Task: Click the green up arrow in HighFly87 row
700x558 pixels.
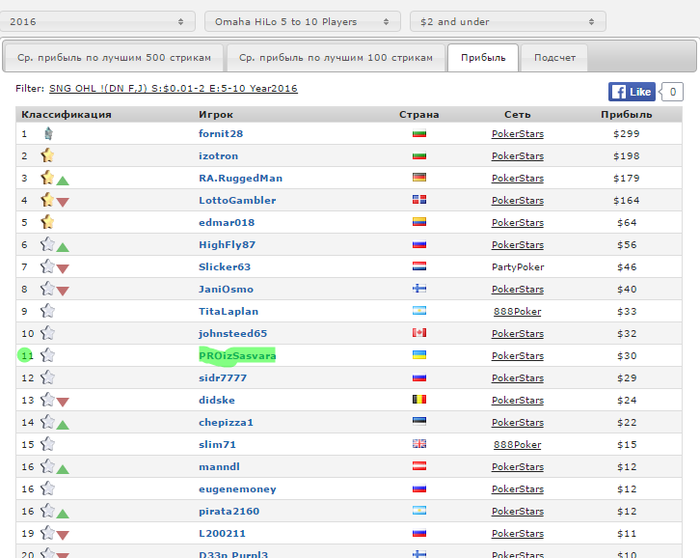Action: click(62, 247)
